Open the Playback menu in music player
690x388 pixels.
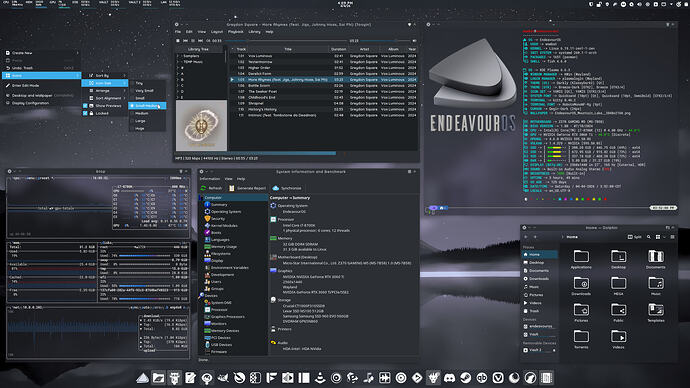point(235,32)
